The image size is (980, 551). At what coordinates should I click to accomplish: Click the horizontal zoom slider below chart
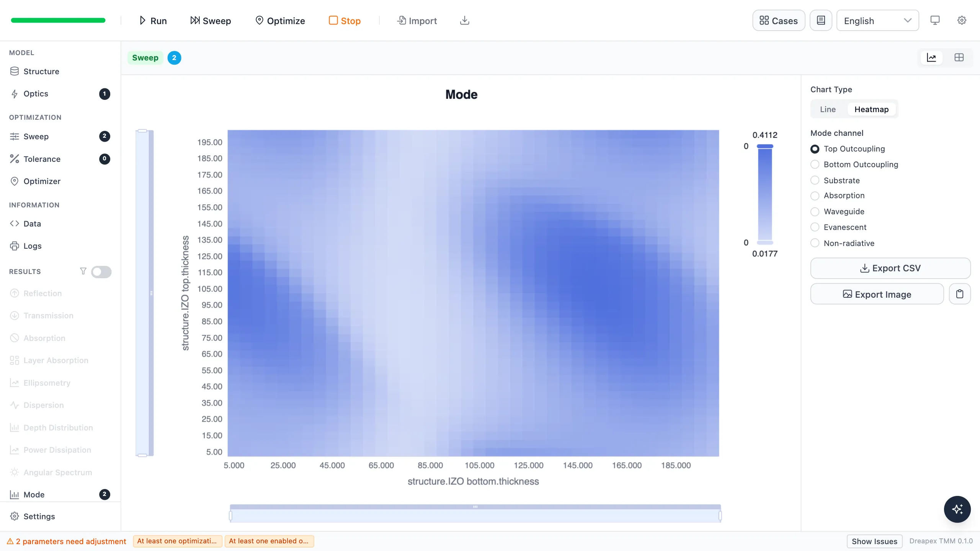click(x=475, y=514)
